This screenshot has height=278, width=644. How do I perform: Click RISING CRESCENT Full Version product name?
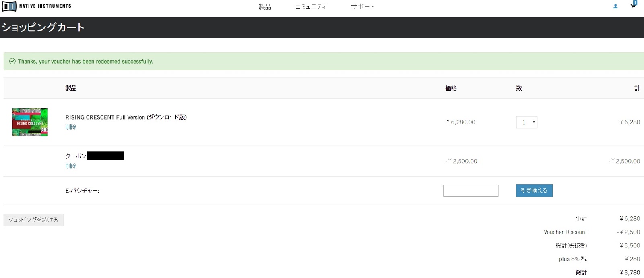click(126, 117)
